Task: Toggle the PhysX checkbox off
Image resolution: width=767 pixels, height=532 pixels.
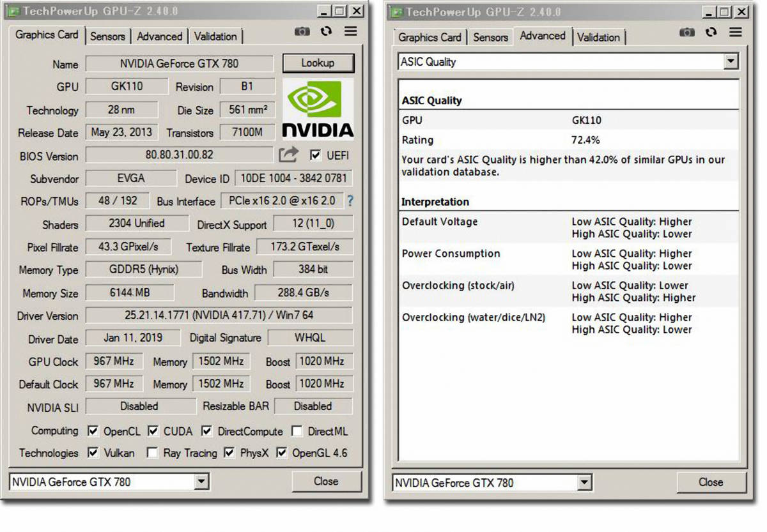Action: pyautogui.click(x=228, y=453)
